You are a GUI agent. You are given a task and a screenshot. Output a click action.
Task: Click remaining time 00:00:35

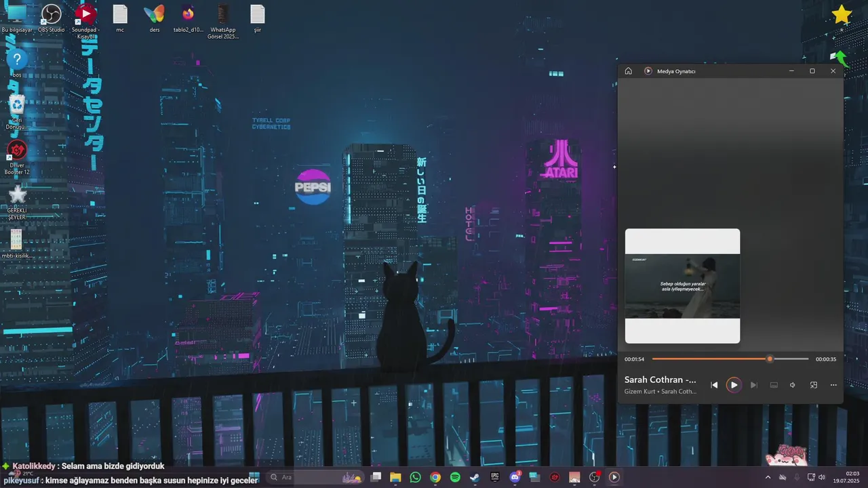[826, 359]
